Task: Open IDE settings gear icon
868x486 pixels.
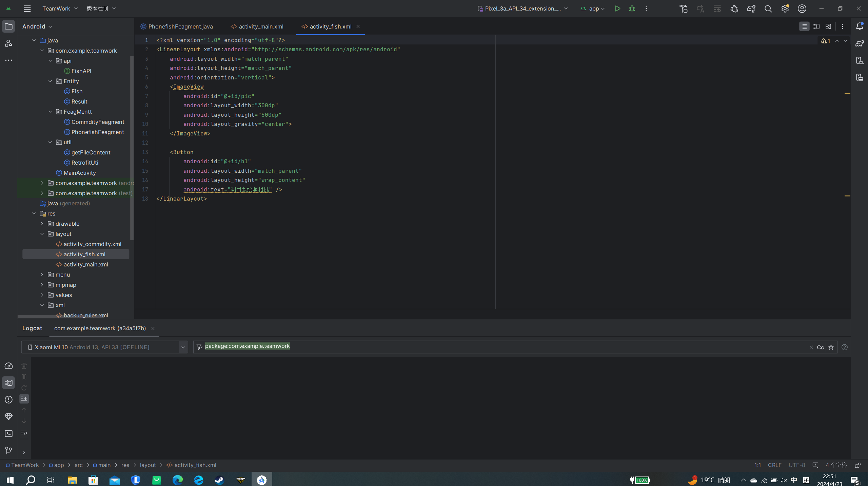Action: [785, 8]
